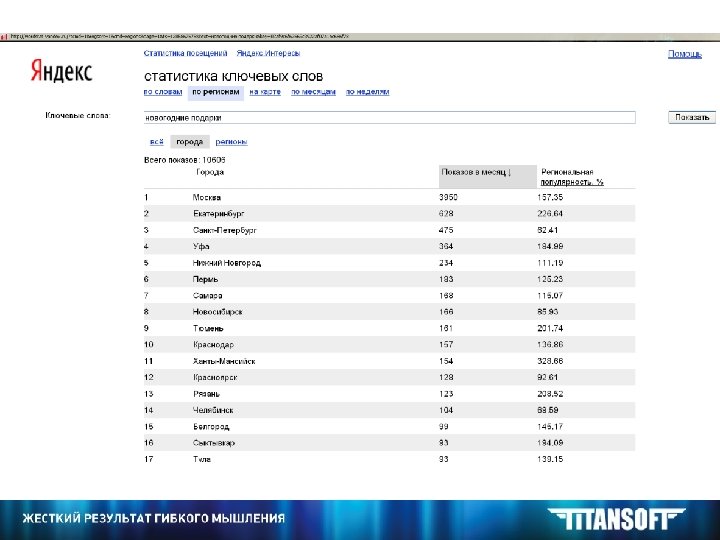Focus the keywords input field
This screenshot has width=720, height=540.
coord(389,118)
